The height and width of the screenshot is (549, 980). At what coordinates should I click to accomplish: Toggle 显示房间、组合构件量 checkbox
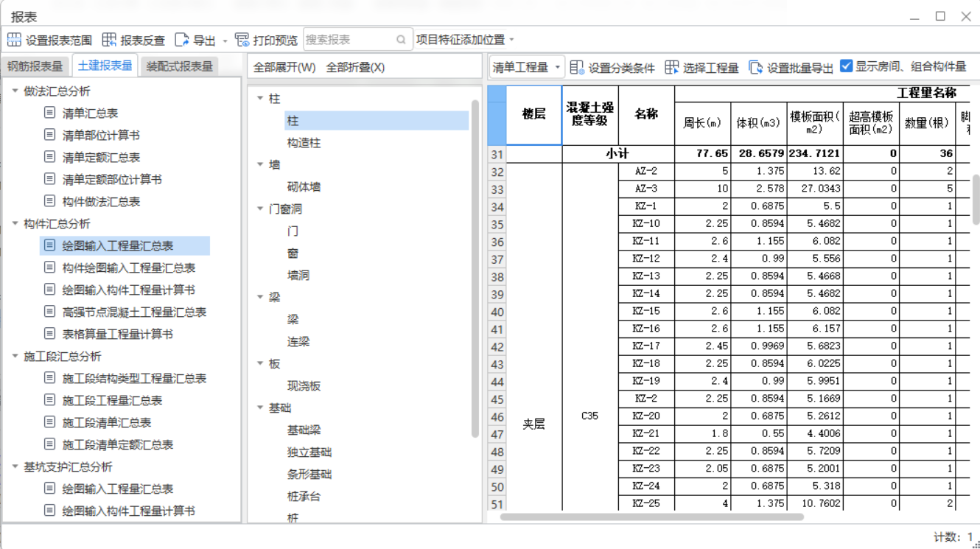[846, 66]
